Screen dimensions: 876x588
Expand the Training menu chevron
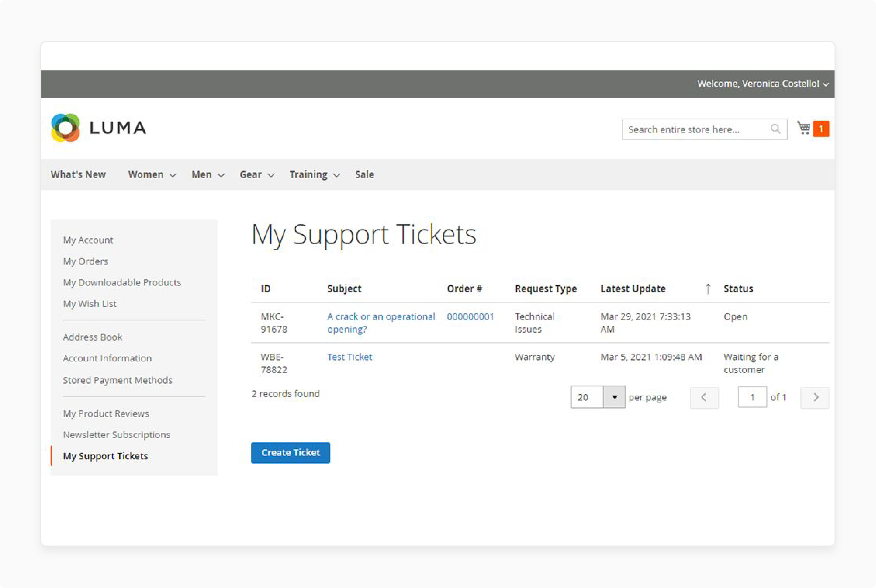coord(337,175)
